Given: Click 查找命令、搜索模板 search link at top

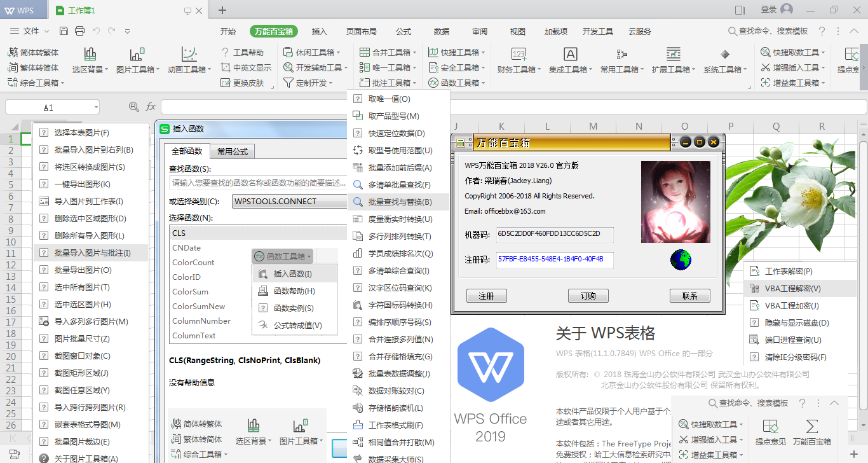Looking at the screenshot, I should (768, 31).
